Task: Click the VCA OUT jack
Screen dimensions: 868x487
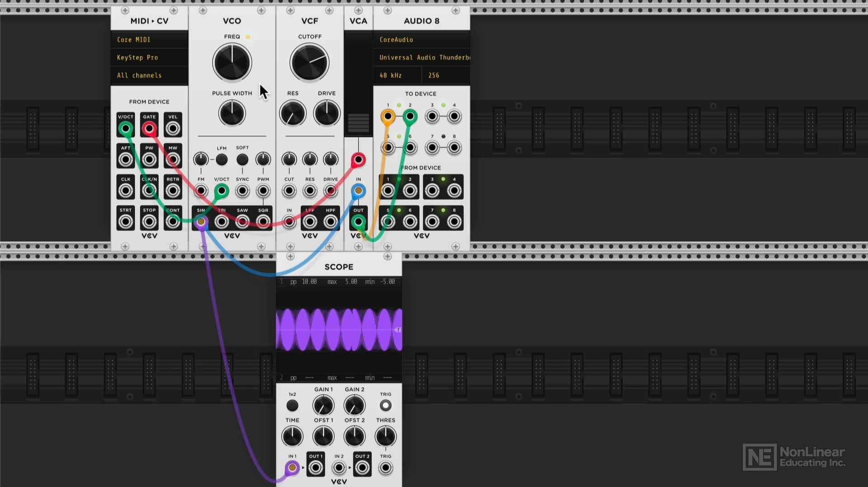Action: [359, 222]
